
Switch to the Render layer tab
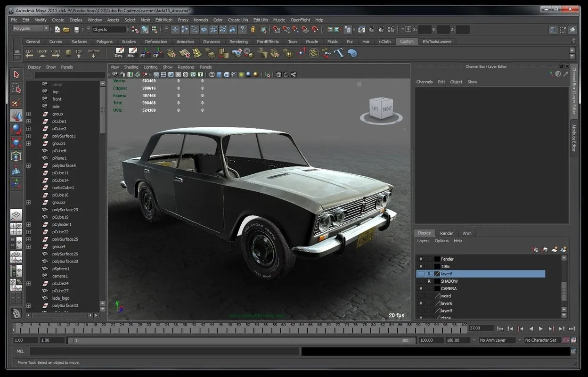pyautogui.click(x=447, y=233)
